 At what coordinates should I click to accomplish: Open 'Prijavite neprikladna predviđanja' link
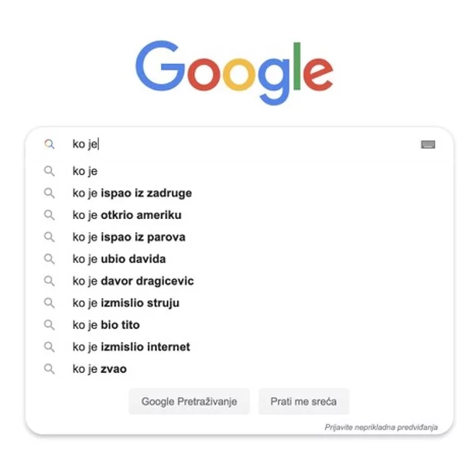(x=381, y=427)
